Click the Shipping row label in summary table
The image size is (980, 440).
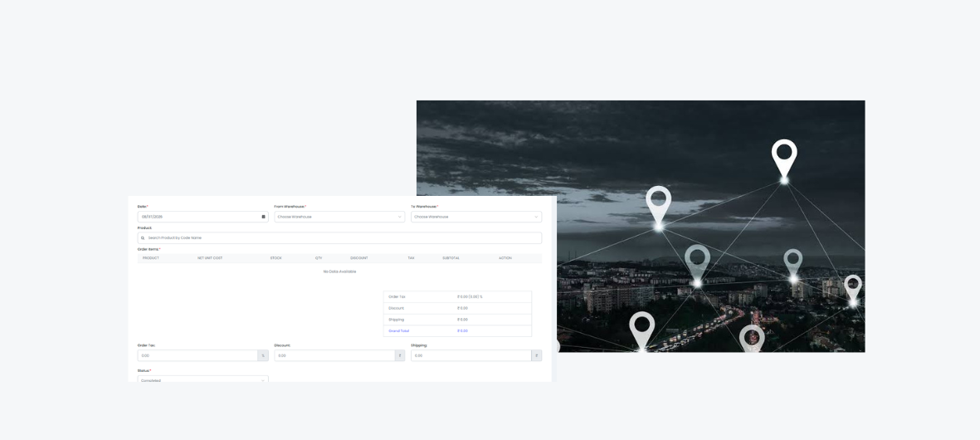click(397, 320)
